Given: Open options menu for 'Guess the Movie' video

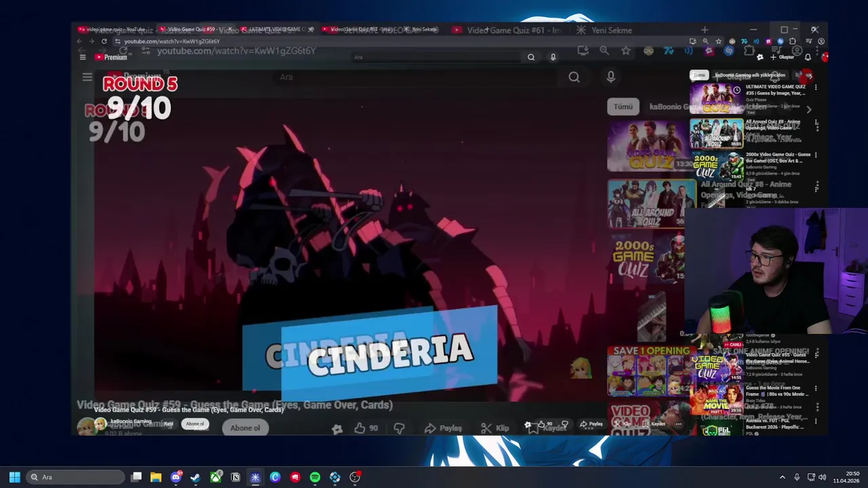Looking at the screenshot, I should [816, 388].
